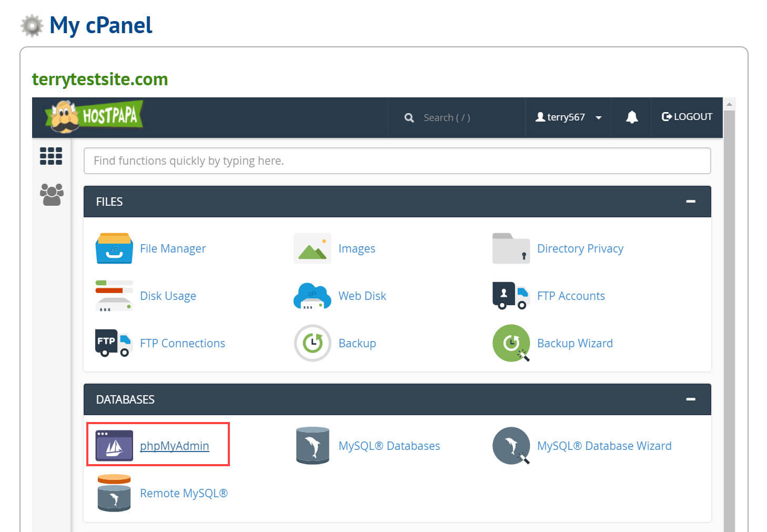
Task: Open the phpMyAdmin sailboat icon
Action: (x=114, y=445)
